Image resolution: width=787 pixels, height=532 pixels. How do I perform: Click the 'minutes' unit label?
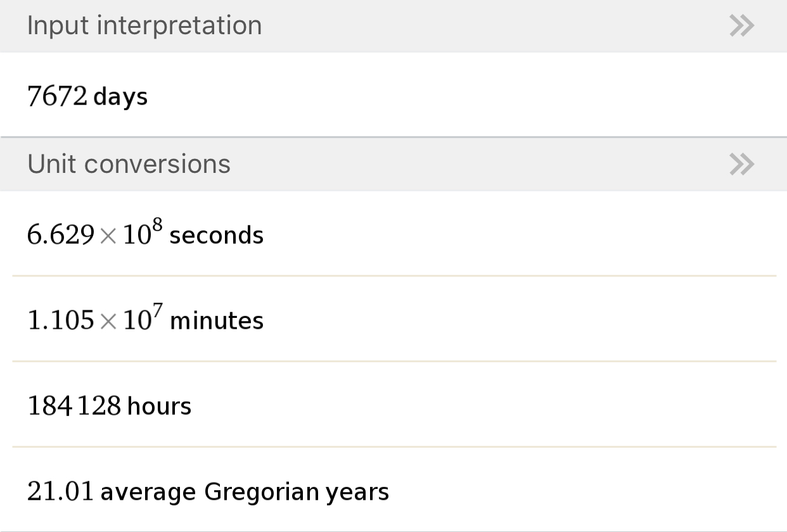(217, 321)
